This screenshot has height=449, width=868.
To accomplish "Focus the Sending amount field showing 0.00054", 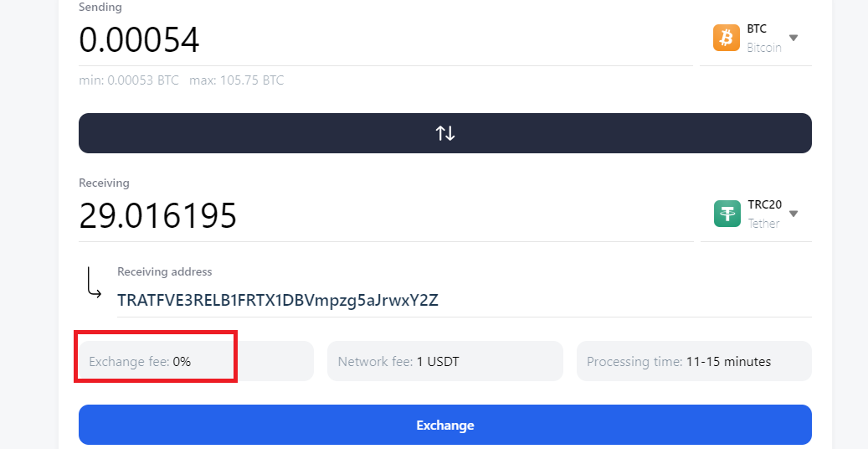I will click(x=385, y=40).
